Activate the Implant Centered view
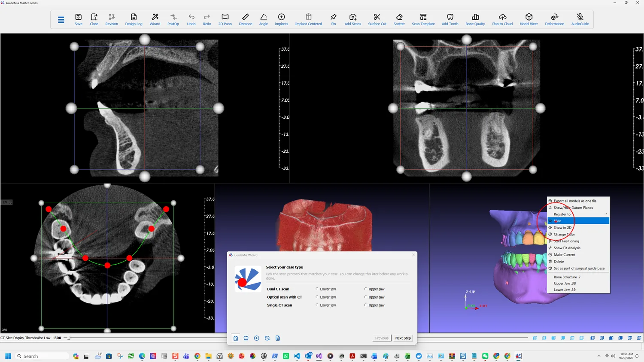 pyautogui.click(x=309, y=19)
